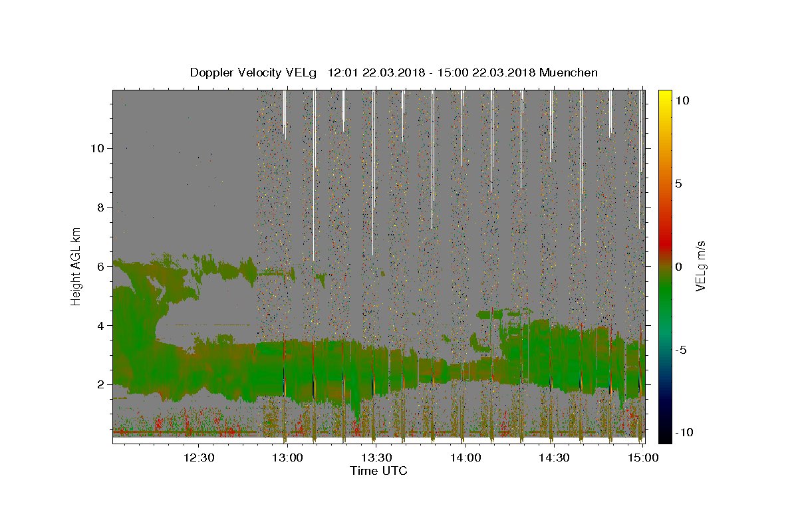Click the colorbar value -5 label
The height and width of the screenshot is (532, 798).
click(680, 349)
